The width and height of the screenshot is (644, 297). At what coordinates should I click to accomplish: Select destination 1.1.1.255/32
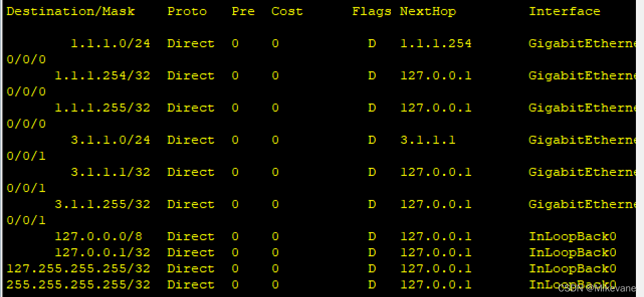click(x=102, y=108)
